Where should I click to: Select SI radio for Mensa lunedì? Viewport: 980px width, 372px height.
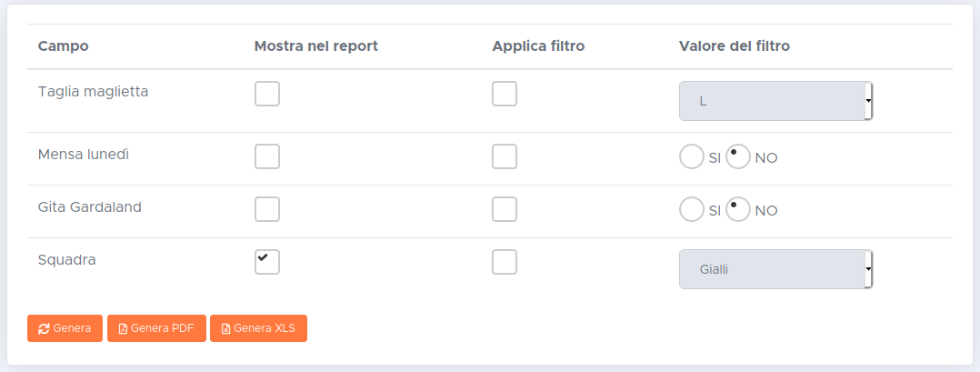(692, 157)
